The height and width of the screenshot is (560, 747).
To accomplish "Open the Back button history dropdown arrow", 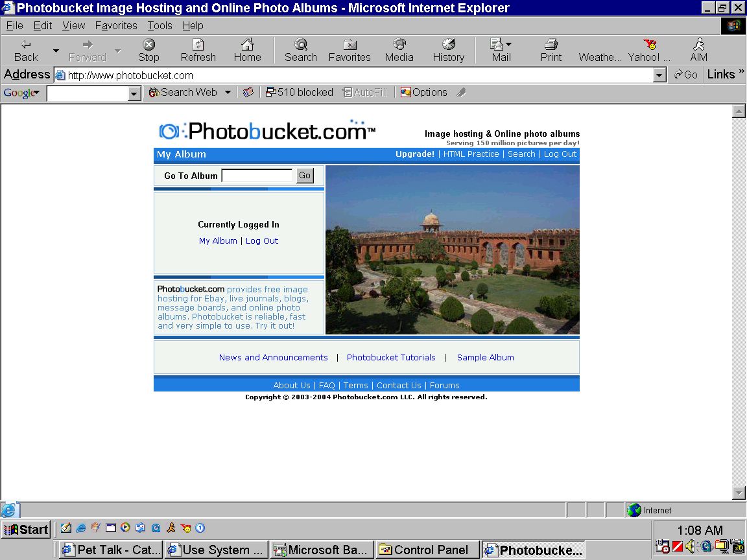I will (x=56, y=51).
